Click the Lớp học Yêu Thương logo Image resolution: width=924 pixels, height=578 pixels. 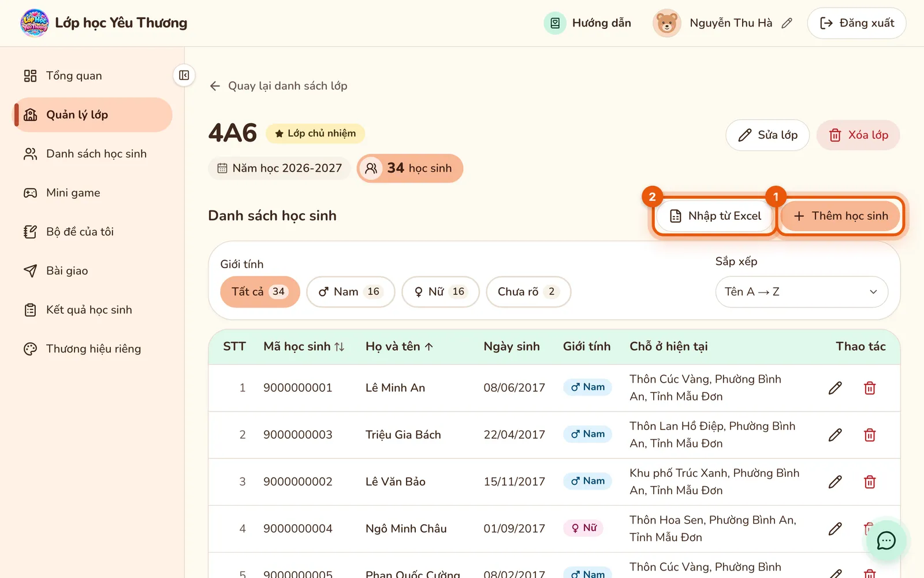(x=35, y=23)
